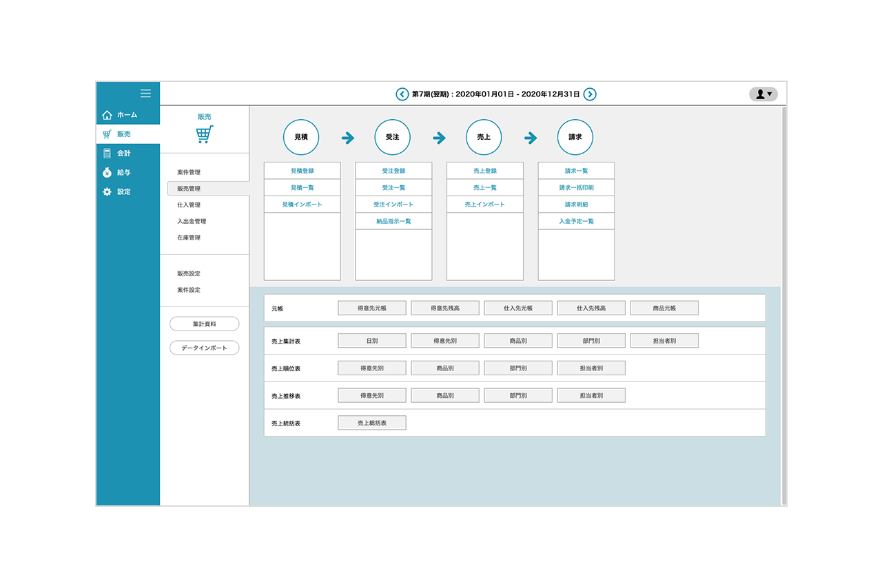The height and width of the screenshot is (588, 882).
Task: Open 請求明細 link
Action: click(576, 204)
